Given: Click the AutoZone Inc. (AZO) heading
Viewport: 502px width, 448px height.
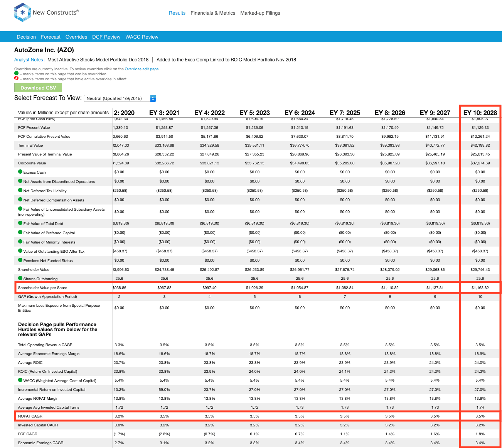Looking at the screenshot, I should [x=44, y=50].
